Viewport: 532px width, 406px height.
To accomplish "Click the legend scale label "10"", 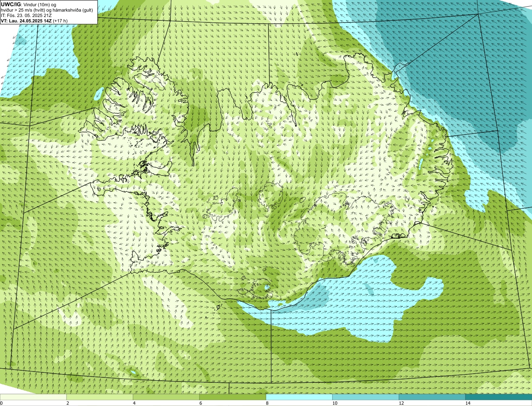I will pyautogui.click(x=335, y=403).
